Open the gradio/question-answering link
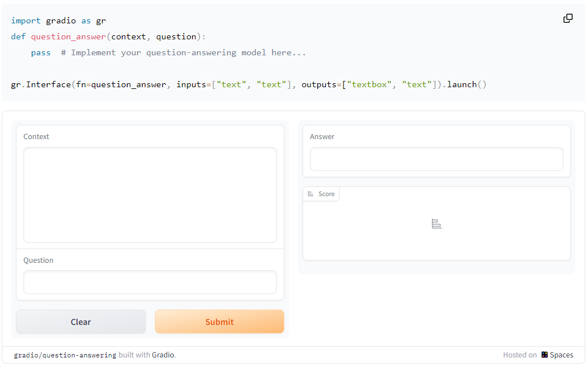 click(65, 355)
